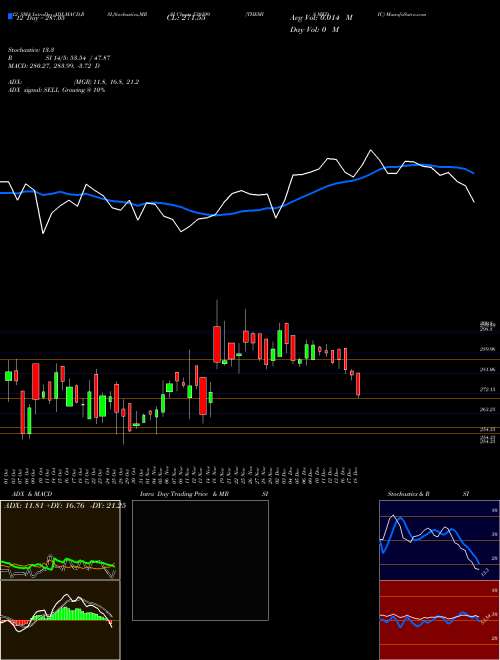
Task: Click the blue moving average line's right end
Action: [x=473, y=173]
